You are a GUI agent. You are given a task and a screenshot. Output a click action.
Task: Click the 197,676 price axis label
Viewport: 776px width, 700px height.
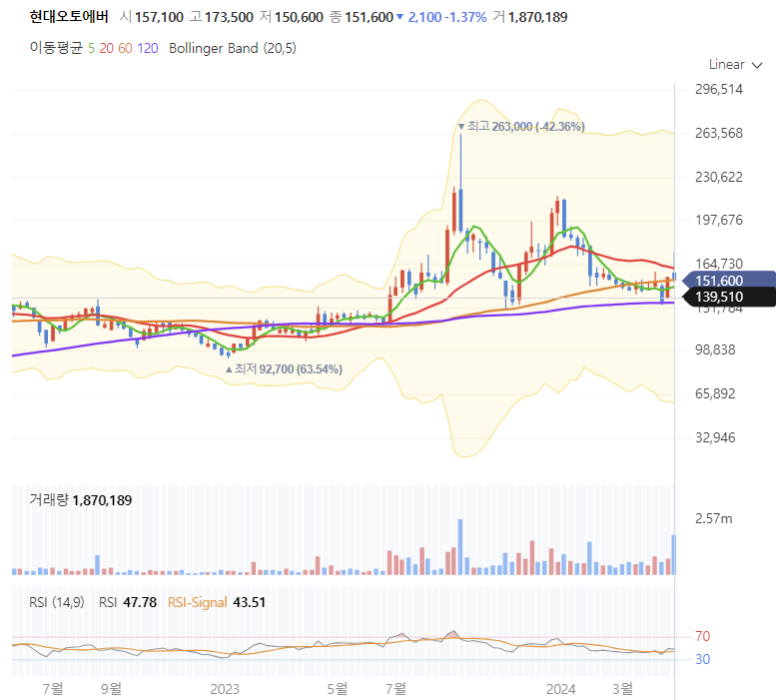[719, 220]
